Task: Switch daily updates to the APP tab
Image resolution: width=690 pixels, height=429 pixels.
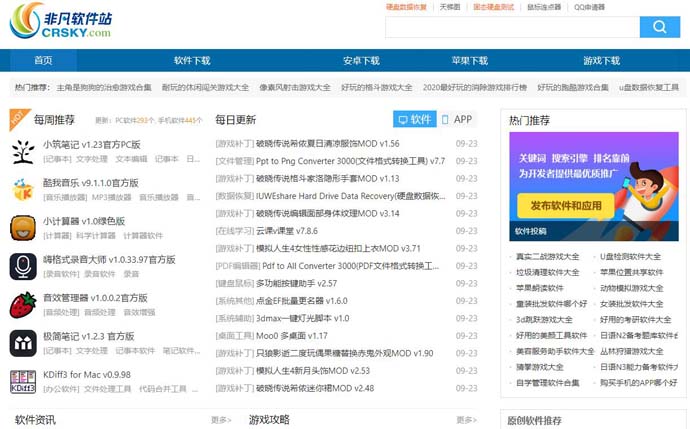Action: (x=457, y=119)
